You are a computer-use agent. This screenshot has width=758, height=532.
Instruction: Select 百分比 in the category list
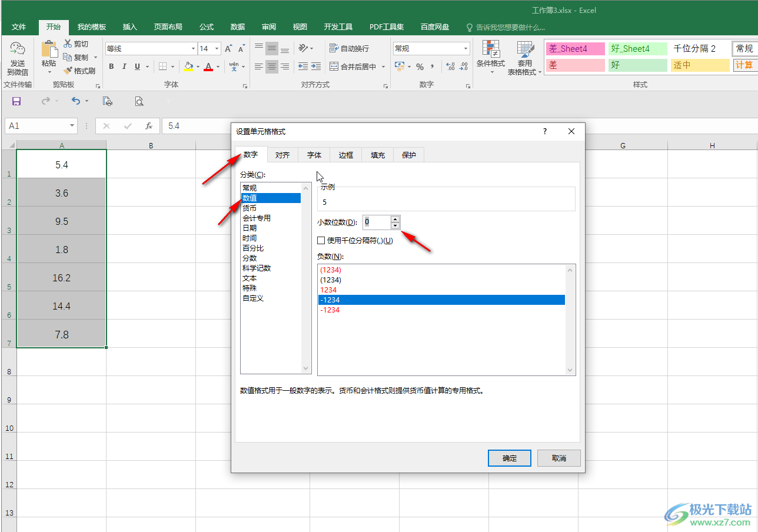point(253,248)
